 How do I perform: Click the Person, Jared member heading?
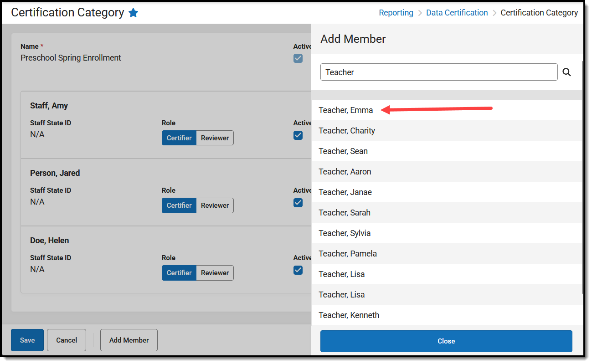coord(55,173)
